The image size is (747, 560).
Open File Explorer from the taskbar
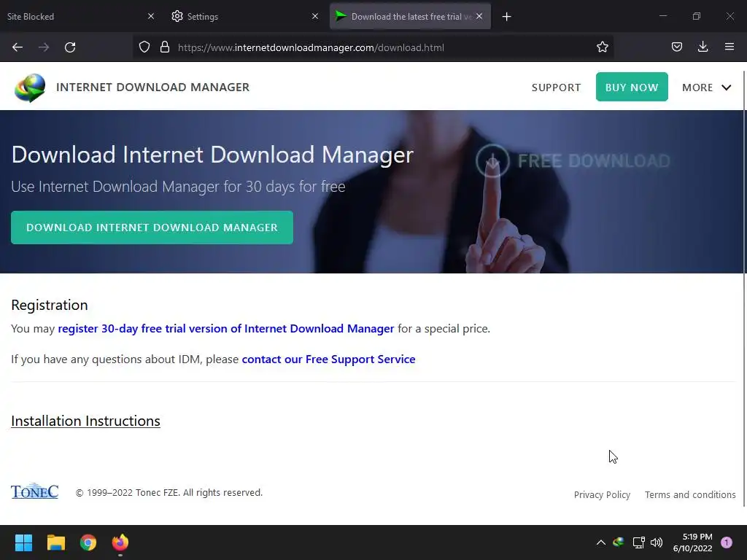56,542
